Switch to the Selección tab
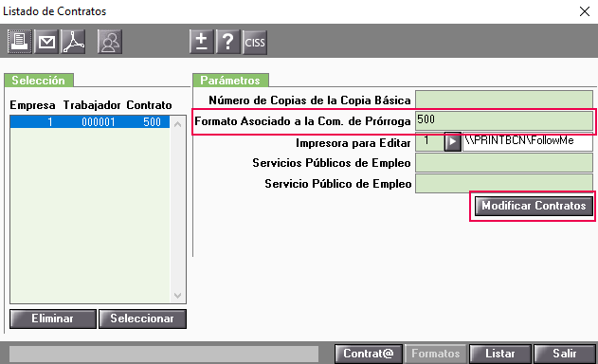Viewport: 598px width, 364px height. coord(39,81)
